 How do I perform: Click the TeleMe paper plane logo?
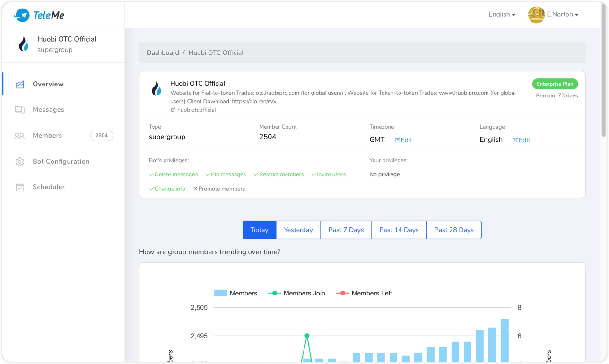pos(22,15)
